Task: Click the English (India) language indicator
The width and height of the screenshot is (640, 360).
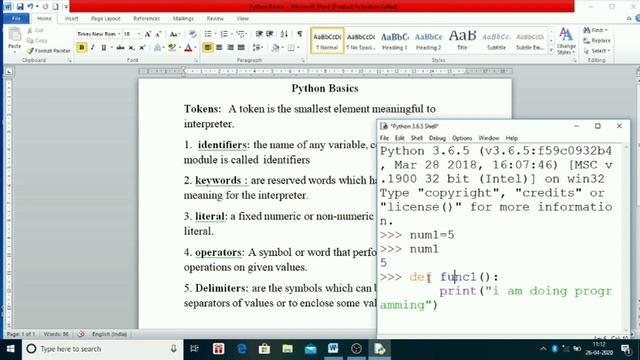Action: coord(109,334)
